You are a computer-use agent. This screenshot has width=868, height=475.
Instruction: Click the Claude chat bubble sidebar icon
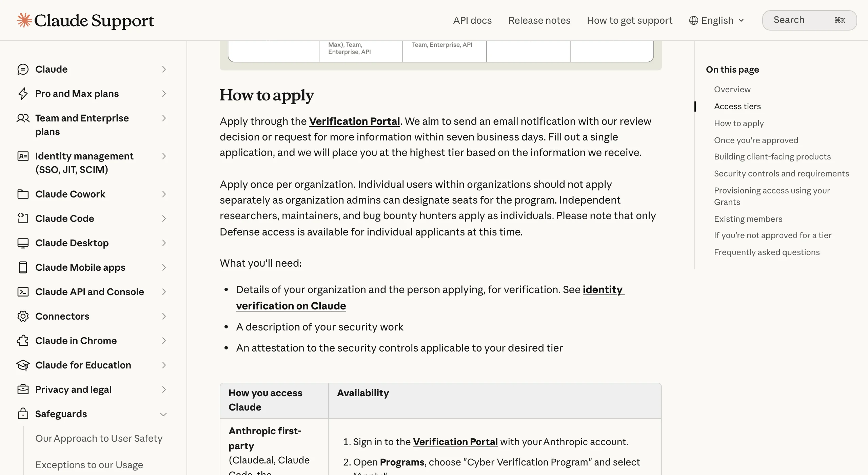point(23,69)
